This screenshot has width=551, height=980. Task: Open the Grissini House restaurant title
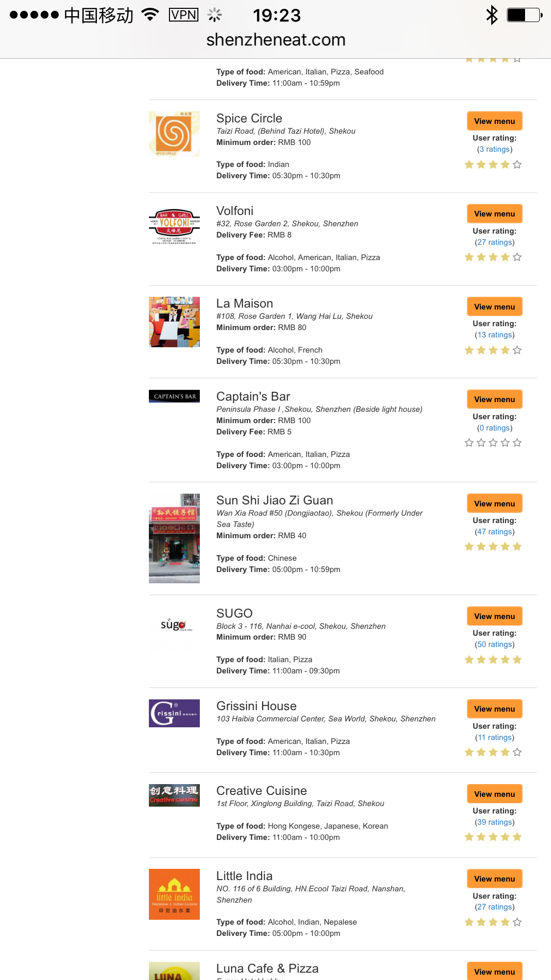[x=257, y=706]
